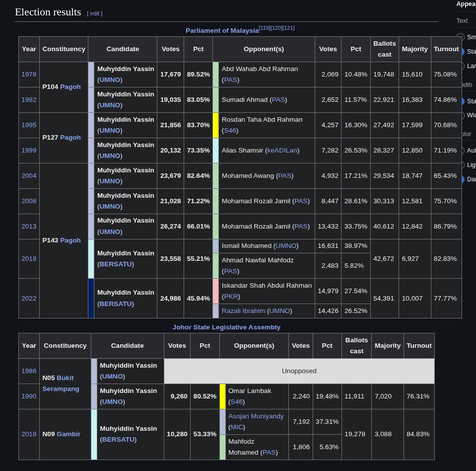Open the 2013 election year link
This screenshot has height=471, width=476.
29,227
